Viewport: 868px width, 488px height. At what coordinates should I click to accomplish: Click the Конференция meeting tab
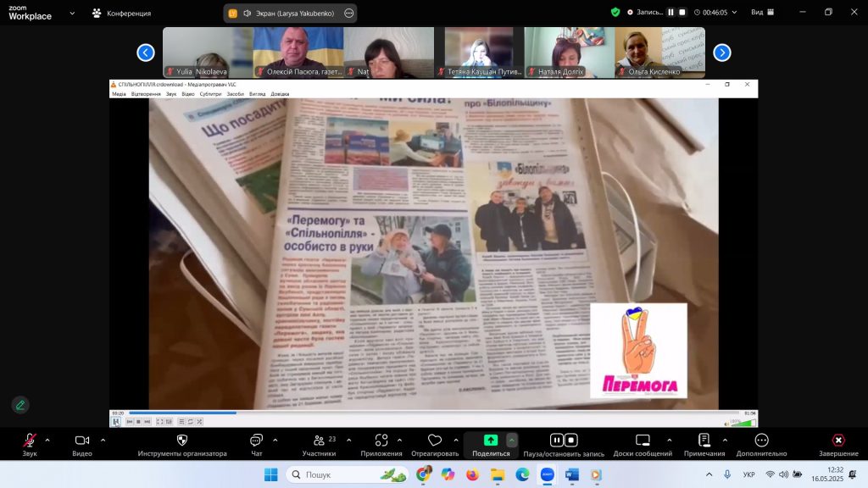[x=122, y=13]
